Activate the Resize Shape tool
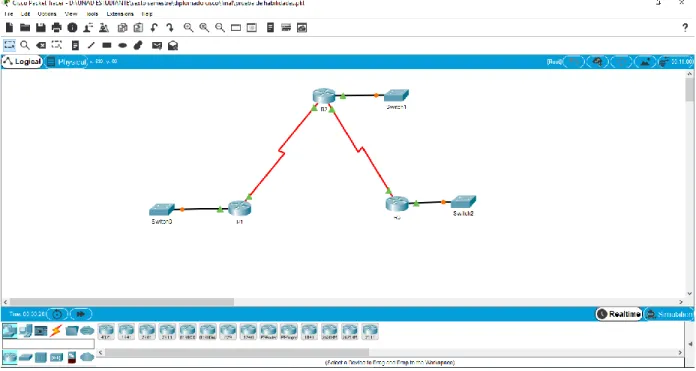 56,45
